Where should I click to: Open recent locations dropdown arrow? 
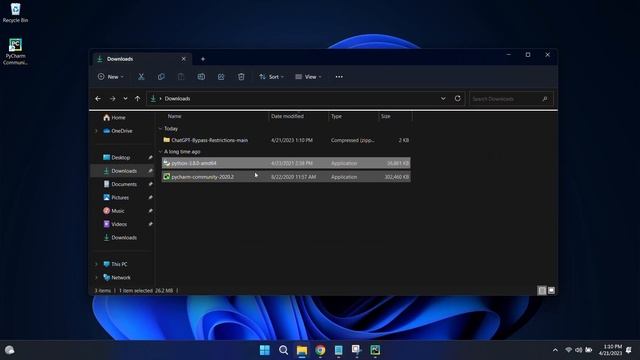pyautogui.click(x=125, y=99)
